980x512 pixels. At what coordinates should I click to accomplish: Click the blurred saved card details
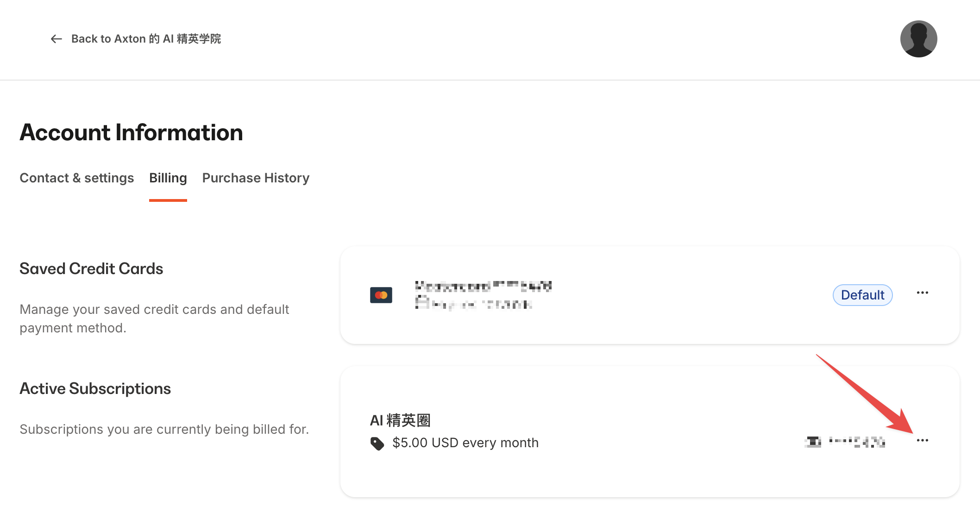pos(483,295)
